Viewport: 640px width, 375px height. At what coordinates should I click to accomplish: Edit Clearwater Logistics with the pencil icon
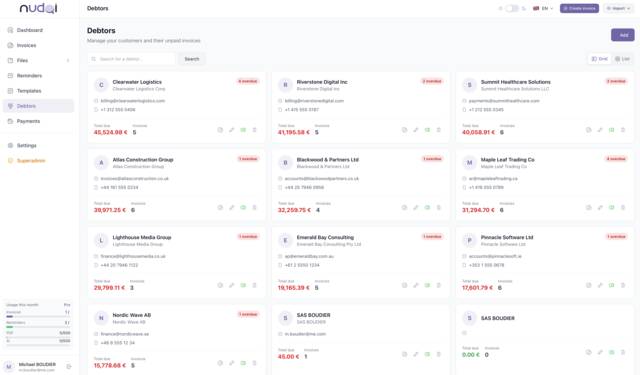click(231, 130)
